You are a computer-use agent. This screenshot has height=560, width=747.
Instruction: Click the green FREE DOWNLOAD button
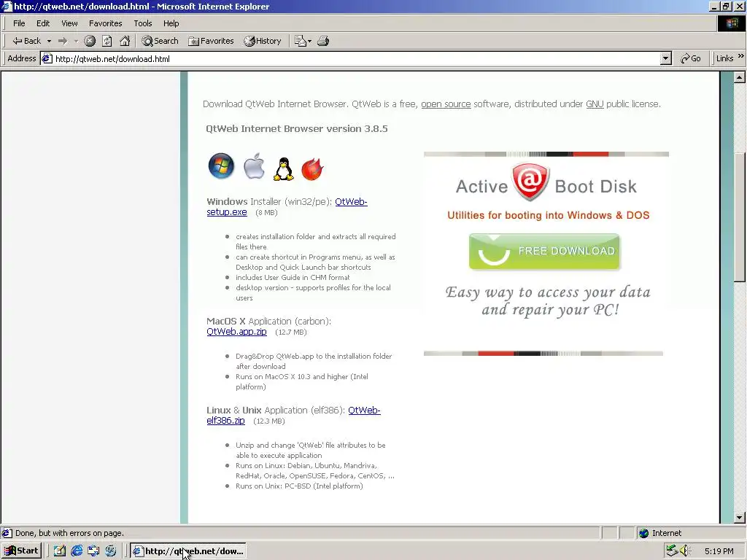tap(544, 252)
